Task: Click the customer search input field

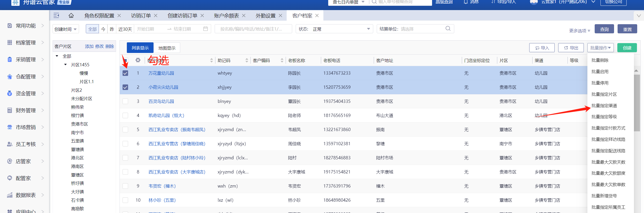Action: (253, 29)
